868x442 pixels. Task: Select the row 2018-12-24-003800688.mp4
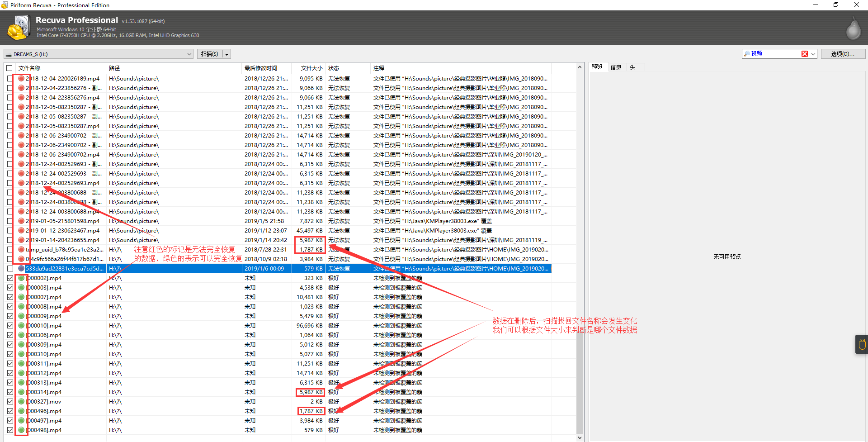(278, 212)
